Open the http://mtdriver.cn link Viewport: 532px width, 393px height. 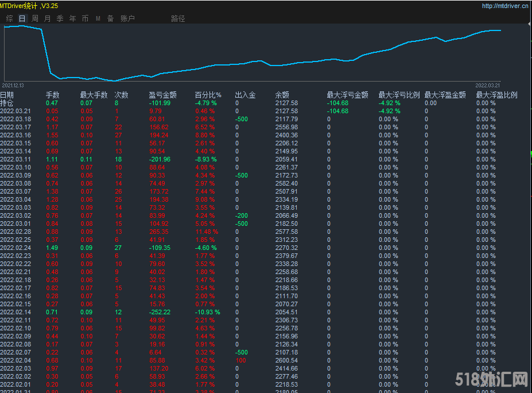tap(504, 6)
